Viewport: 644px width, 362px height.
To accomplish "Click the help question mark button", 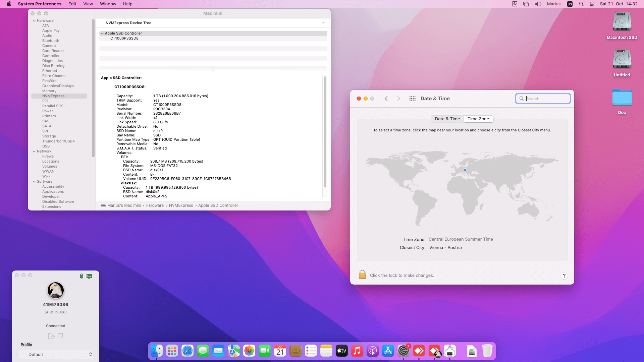I will (x=564, y=276).
